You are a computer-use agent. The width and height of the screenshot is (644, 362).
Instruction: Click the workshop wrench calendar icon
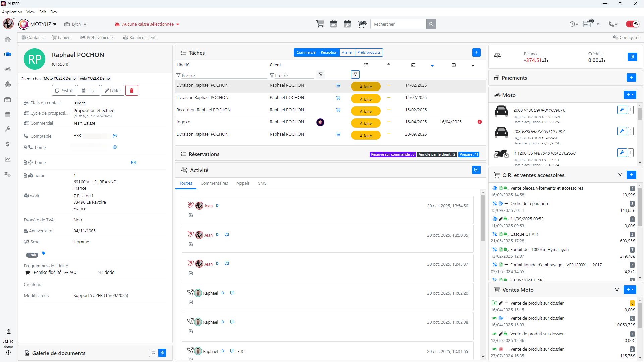tap(347, 24)
